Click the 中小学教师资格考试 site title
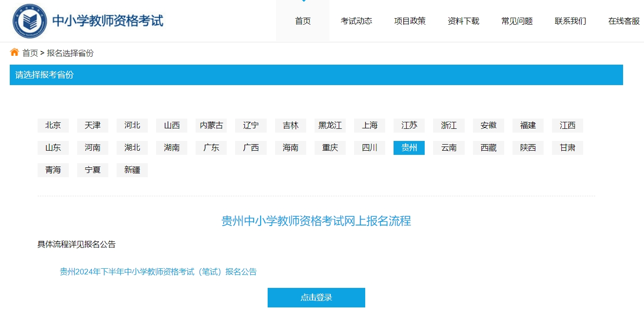644x313 pixels. coord(108,21)
